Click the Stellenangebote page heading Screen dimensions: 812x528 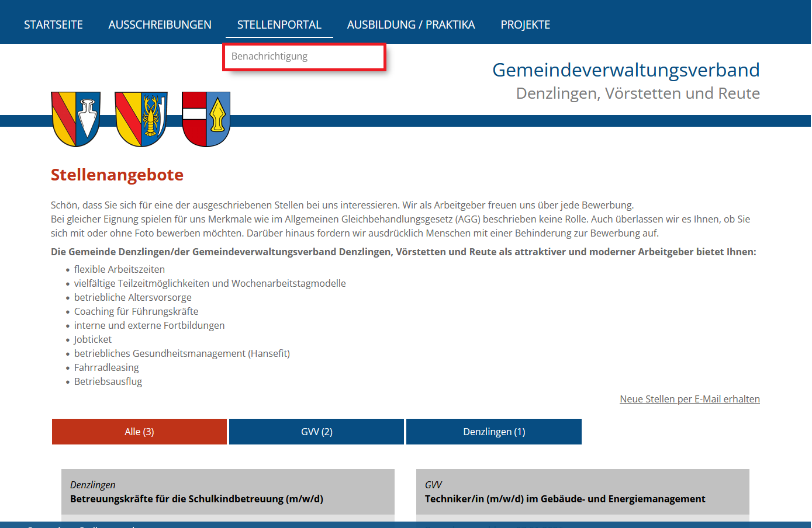(x=117, y=175)
